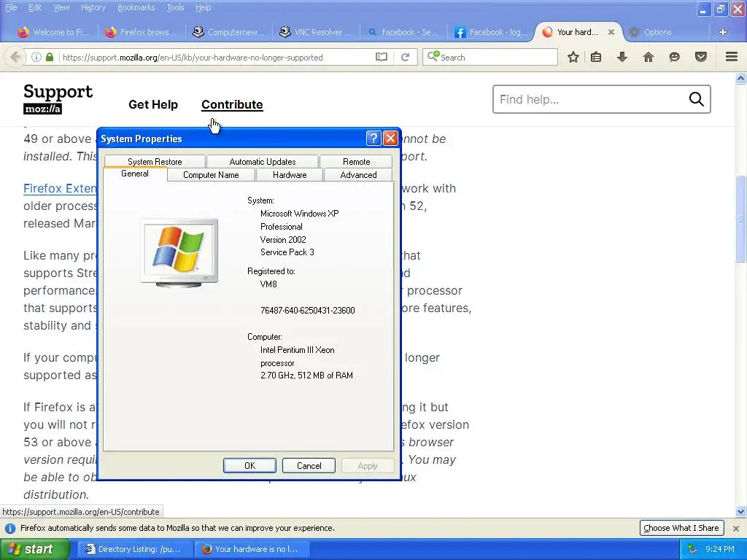Click the Windows XP logo monitor image
The height and width of the screenshot is (560, 747).
coord(179,253)
